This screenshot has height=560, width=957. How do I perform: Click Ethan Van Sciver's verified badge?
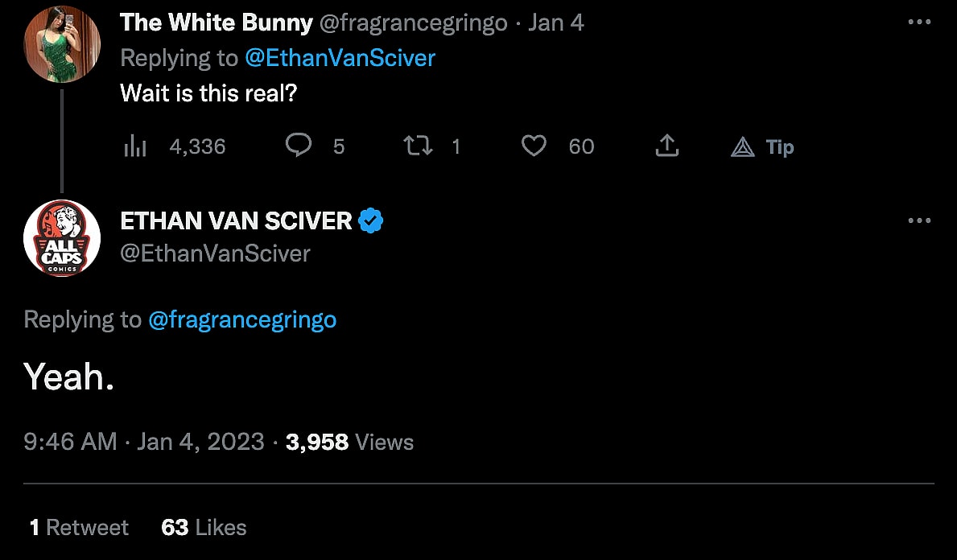coord(370,220)
